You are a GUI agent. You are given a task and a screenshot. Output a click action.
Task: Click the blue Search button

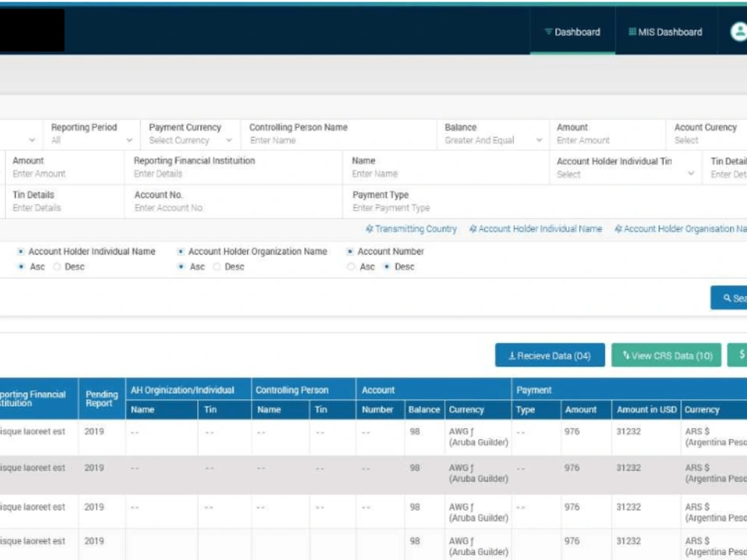(x=729, y=298)
